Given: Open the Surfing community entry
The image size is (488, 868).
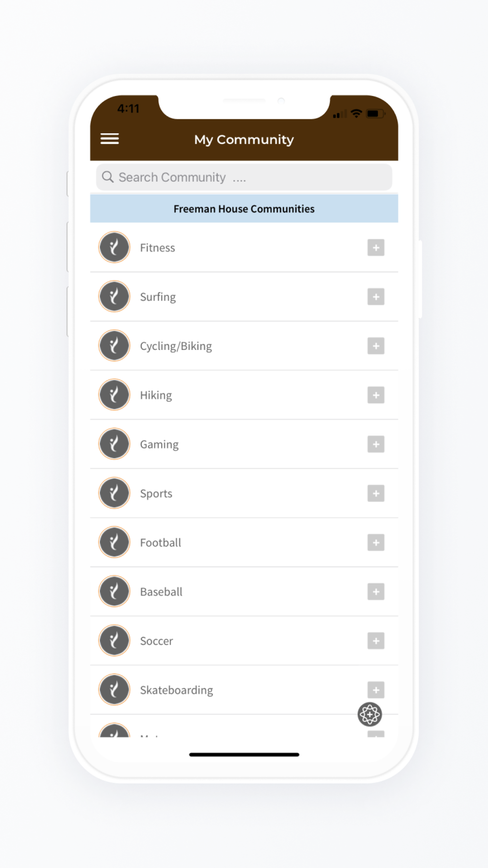Looking at the screenshot, I should 244,297.
